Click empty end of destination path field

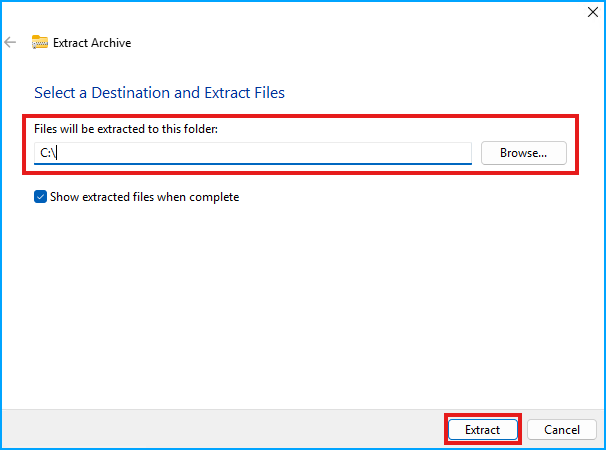(400, 153)
